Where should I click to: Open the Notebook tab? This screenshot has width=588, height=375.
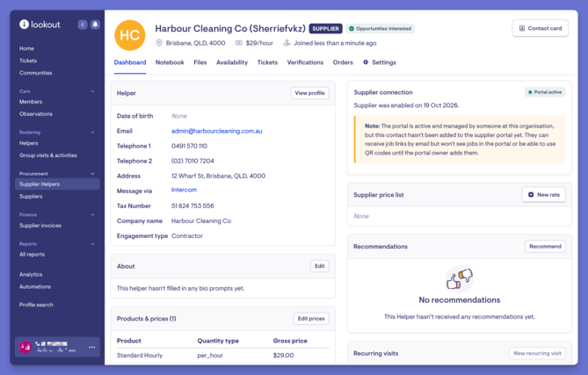pyautogui.click(x=170, y=62)
